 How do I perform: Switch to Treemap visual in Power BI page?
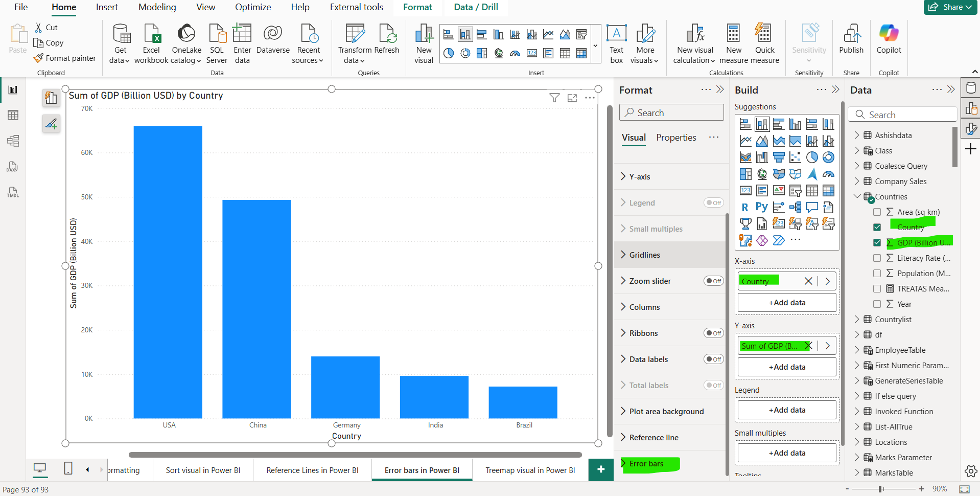(530, 470)
